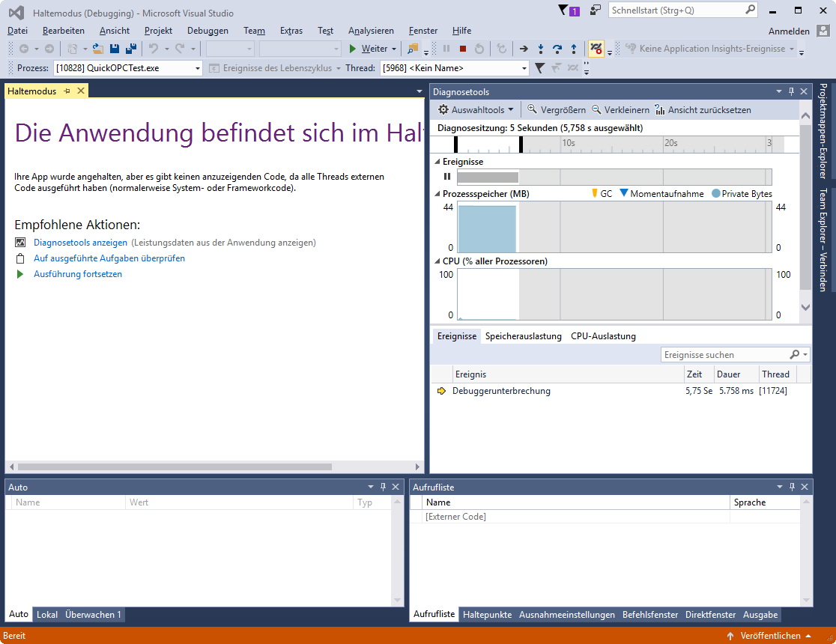Open the feedback icon next to notifications
Image resolution: width=836 pixels, height=644 pixels.
(595, 10)
